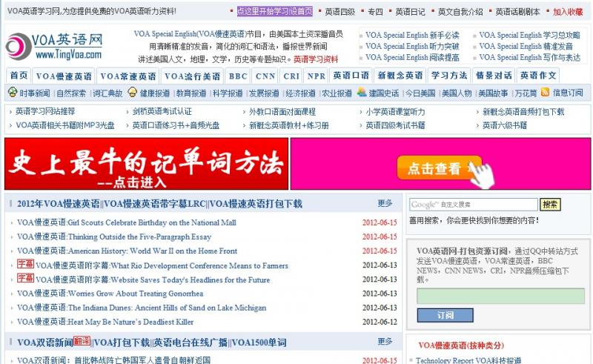The image size is (593, 364).
Task: Open VOA Special English 新手必读 link
Action: [412, 35]
